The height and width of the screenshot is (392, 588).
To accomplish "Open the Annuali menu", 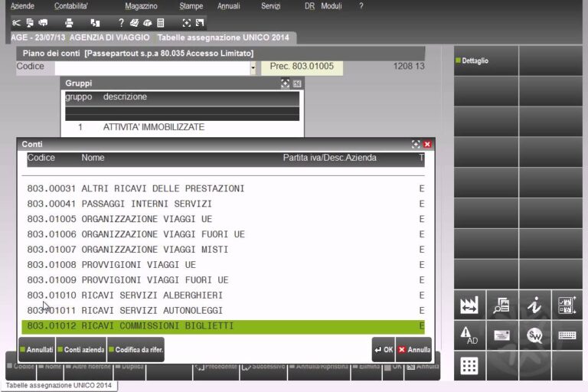I will pyautogui.click(x=228, y=6).
